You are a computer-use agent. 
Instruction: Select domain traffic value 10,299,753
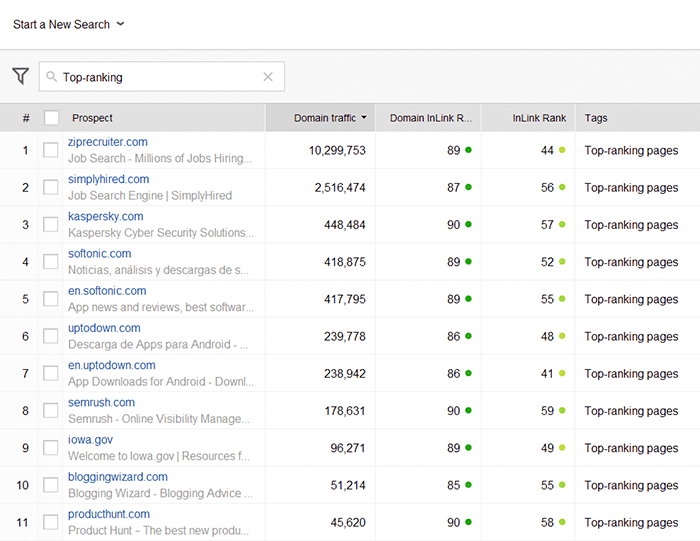(337, 150)
